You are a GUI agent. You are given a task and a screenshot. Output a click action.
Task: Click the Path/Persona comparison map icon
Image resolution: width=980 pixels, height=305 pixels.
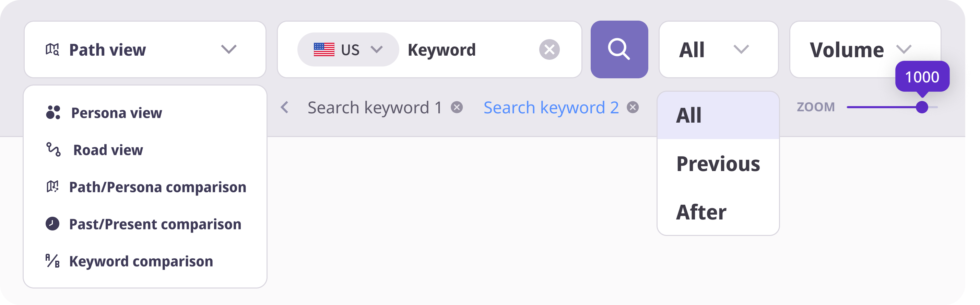point(52,187)
